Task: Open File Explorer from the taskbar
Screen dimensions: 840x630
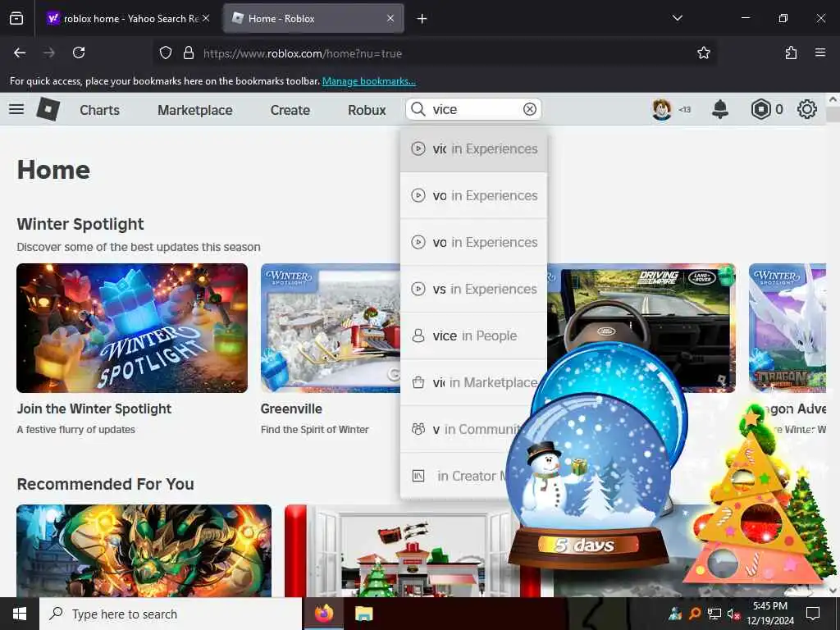Action: point(363,614)
